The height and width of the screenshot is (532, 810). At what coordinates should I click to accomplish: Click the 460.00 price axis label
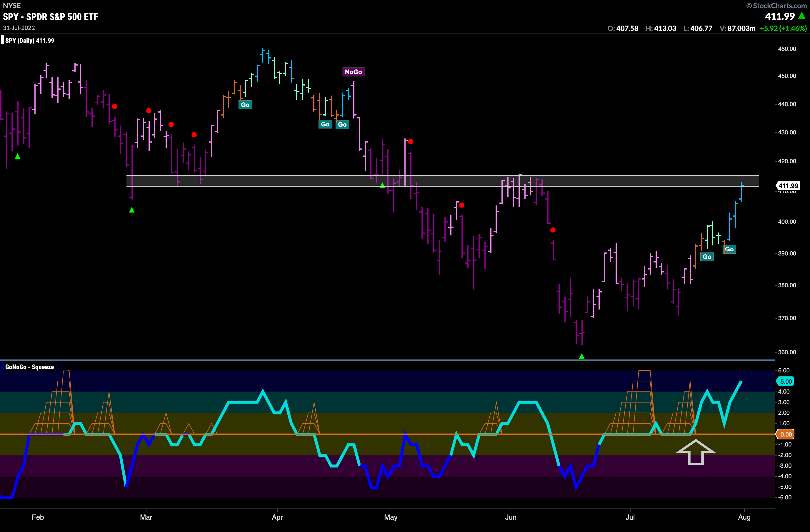click(787, 48)
